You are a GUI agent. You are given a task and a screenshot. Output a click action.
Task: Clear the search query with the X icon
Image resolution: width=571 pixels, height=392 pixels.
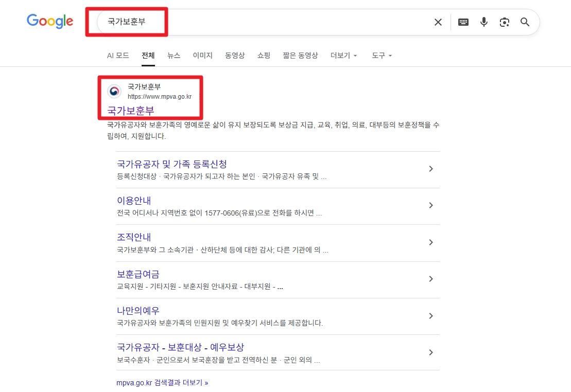[438, 22]
